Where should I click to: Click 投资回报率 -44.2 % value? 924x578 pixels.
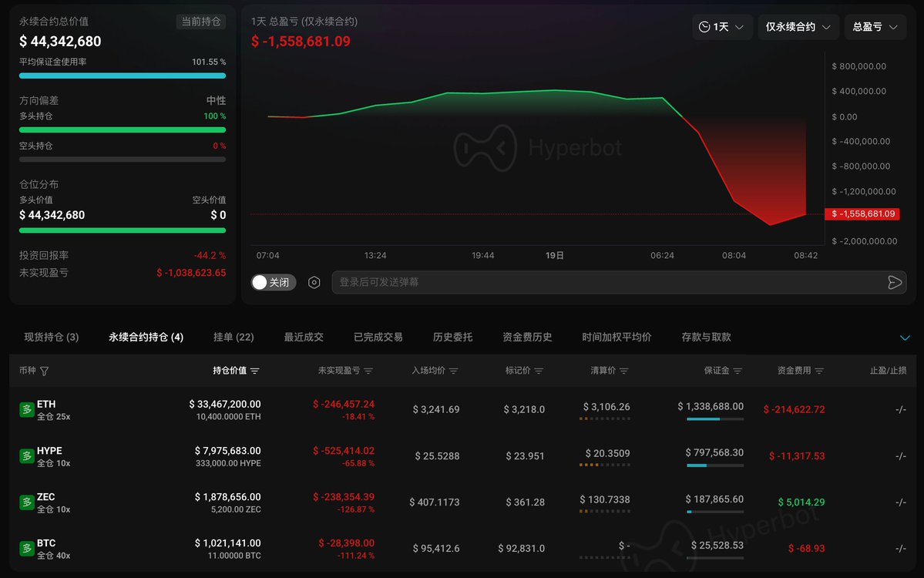tap(210, 256)
